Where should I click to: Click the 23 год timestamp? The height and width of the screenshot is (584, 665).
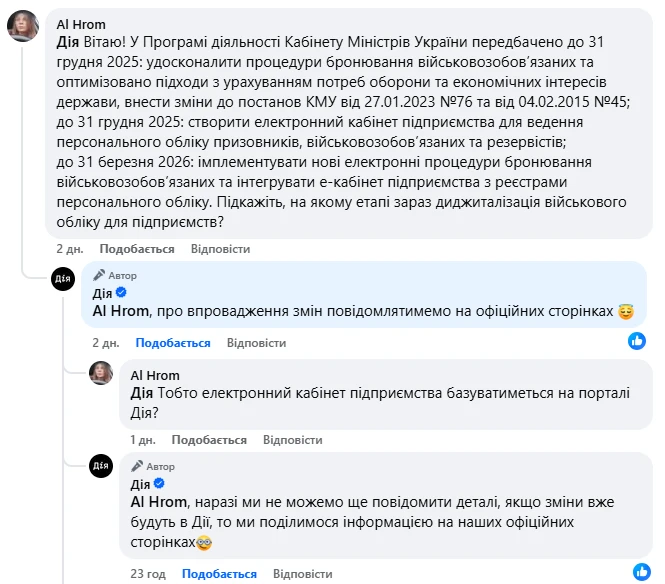coord(148,574)
